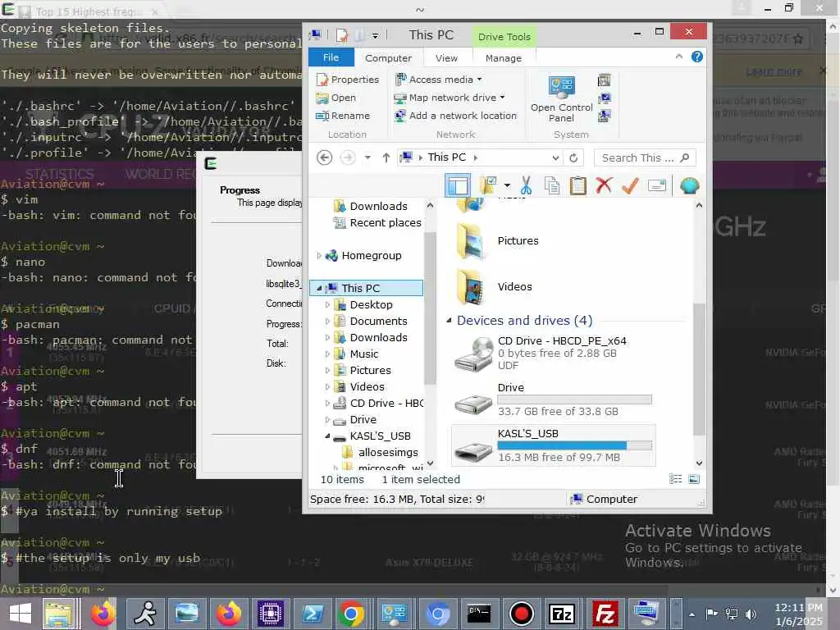Screen dimensions: 840x630
Task: Switch to the Computer ribbon tab
Action: (x=388, y=58)
